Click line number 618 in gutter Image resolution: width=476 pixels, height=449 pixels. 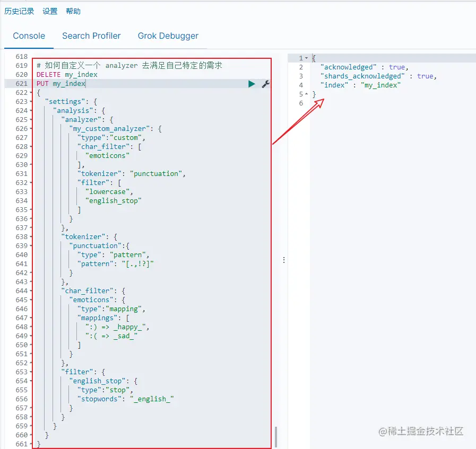(x=22, y=57)
